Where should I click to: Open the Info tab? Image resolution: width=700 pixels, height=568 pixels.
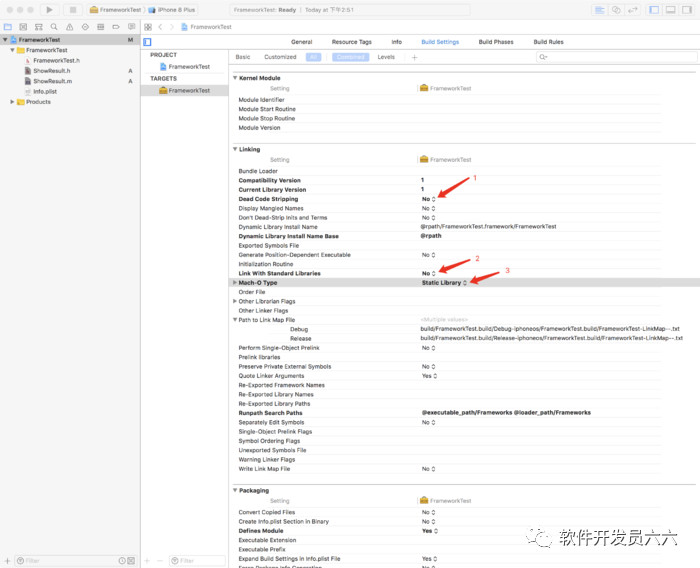[397, 42]
